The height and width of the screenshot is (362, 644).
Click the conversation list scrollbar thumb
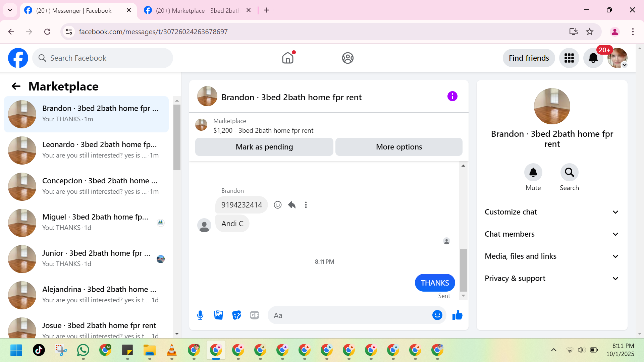(177, 137)
